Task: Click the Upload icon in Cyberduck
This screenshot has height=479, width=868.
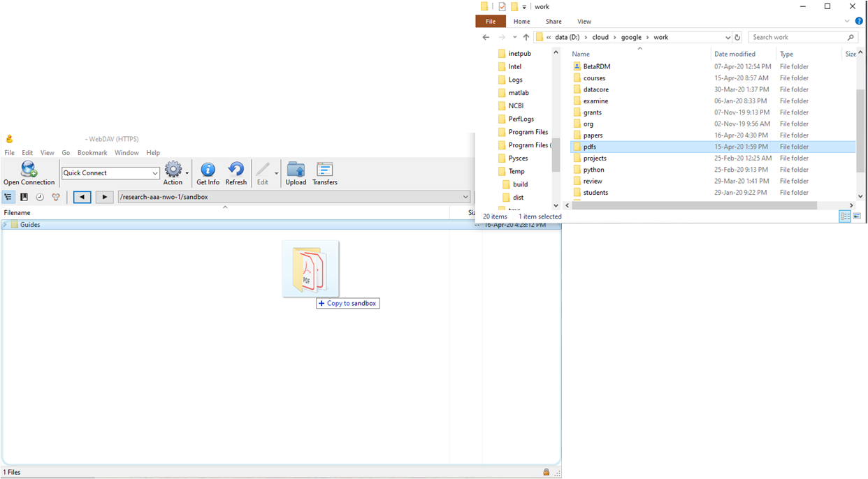Action: (296, 170)
